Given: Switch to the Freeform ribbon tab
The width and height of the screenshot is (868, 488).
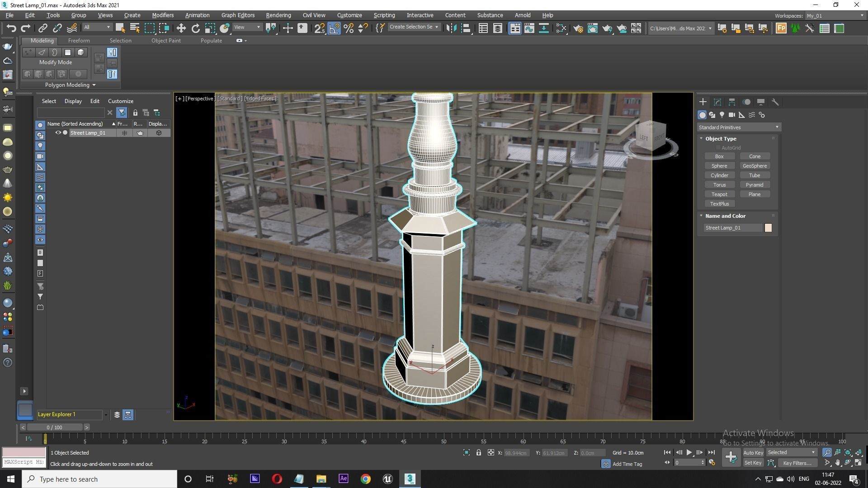Looking at the screenshot, I should coord(79,41).
